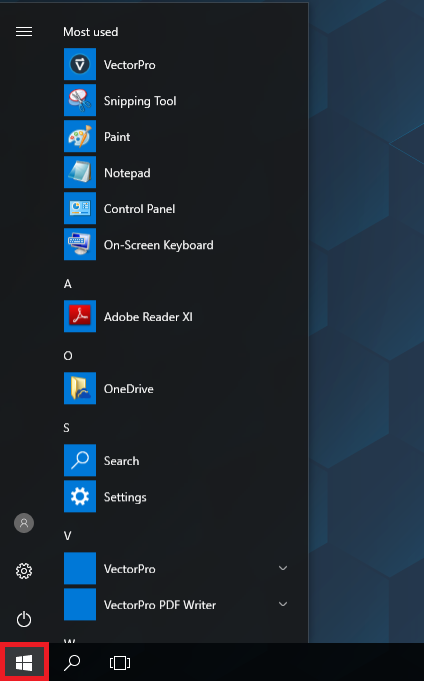Click the VectorPro PDF Writer label

point(160,605)
